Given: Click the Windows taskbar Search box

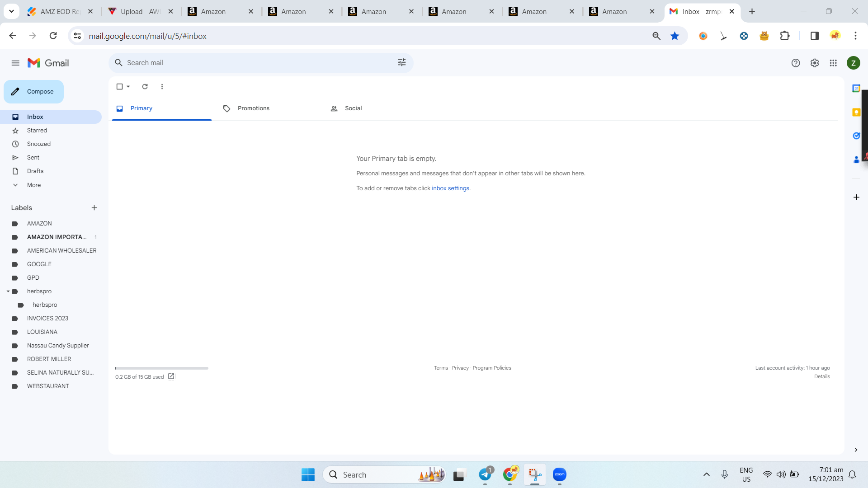Looking at the screenshot, I should coord(384,474).
